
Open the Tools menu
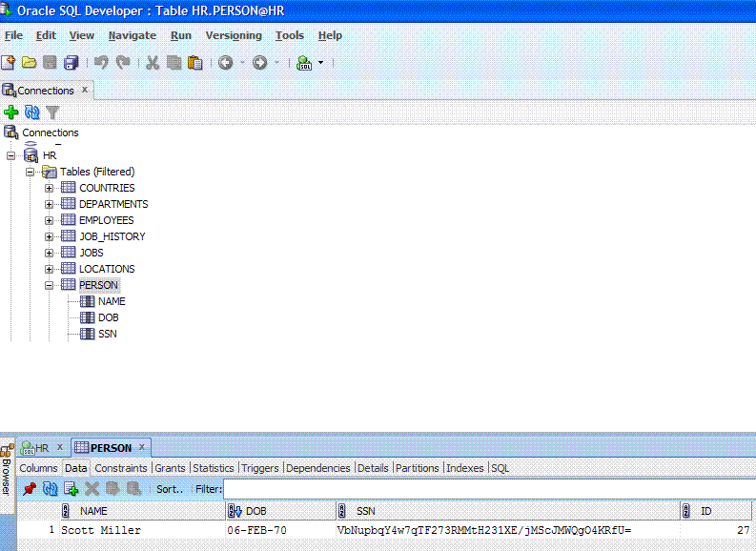pyautogui.click(x=289, y=35)
